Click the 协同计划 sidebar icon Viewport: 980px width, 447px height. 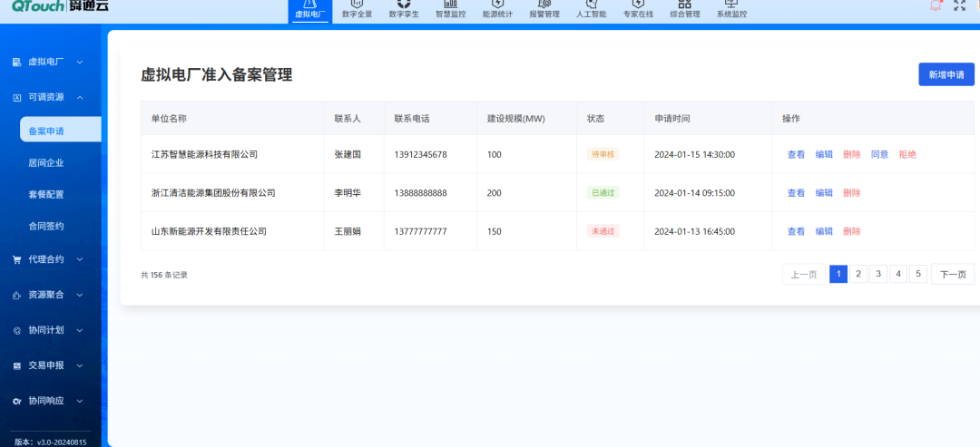point(17,330)
